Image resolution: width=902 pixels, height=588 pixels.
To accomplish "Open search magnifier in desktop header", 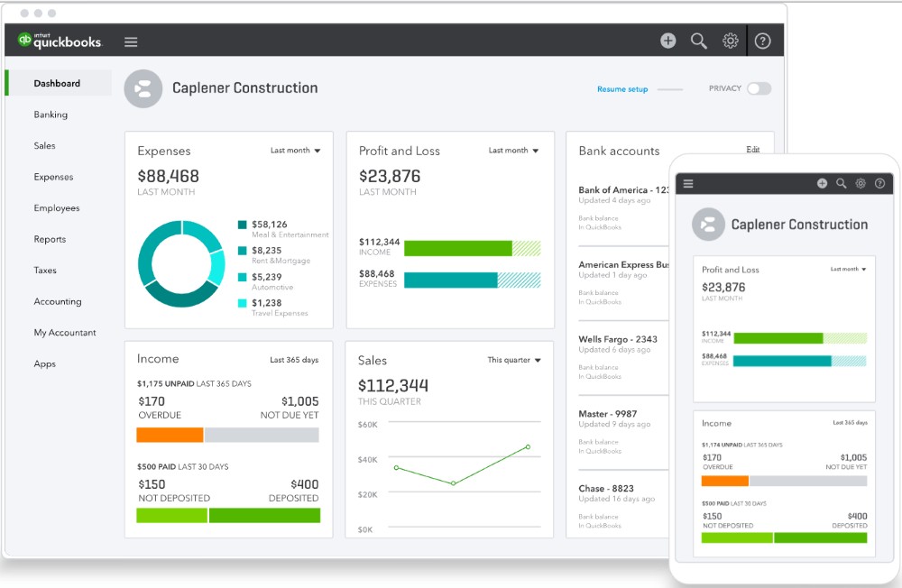I will click(x=698, y=41).
